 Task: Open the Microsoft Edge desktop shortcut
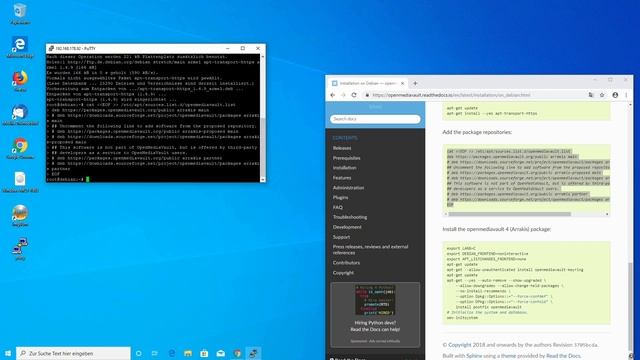[x=20, y=47]
